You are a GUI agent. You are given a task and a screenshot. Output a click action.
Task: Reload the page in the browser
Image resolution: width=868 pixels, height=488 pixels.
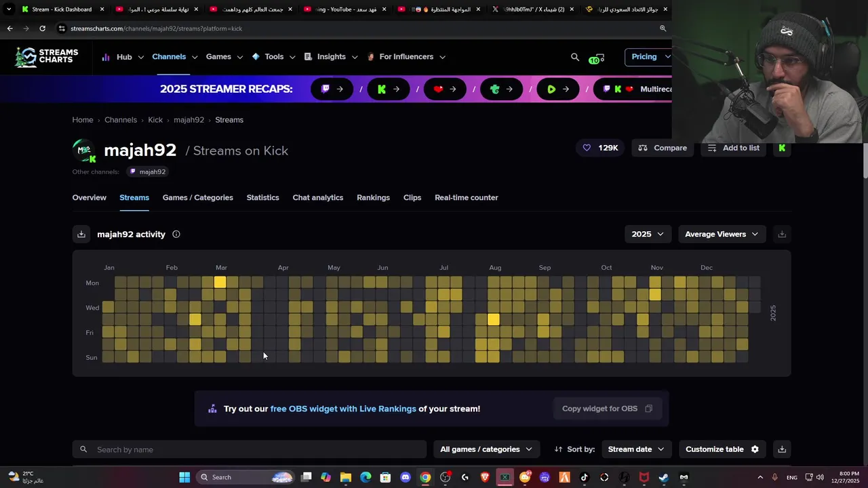point(42,28)
